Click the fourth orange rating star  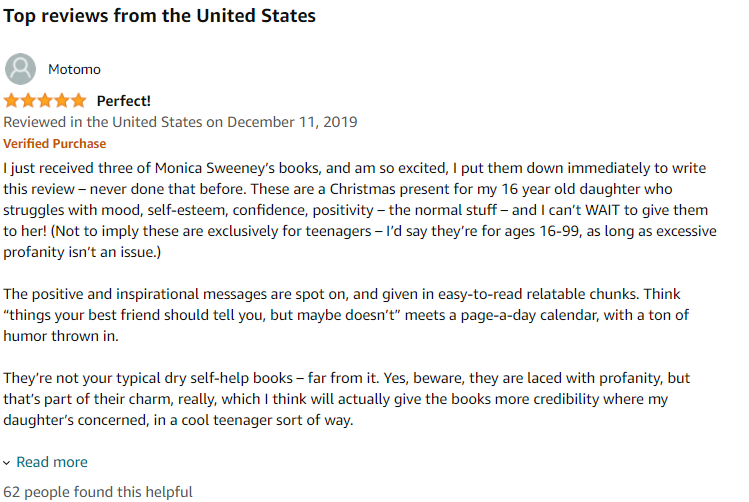(62, 101)
